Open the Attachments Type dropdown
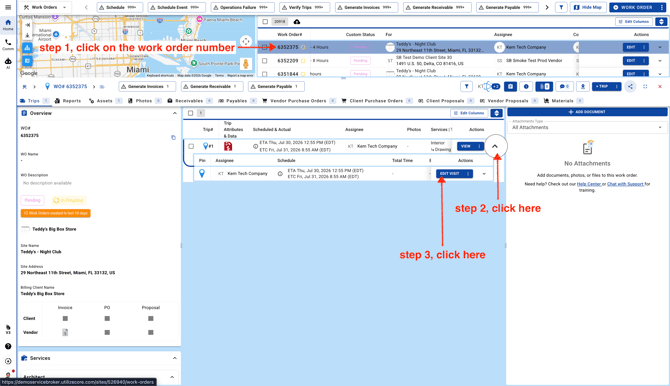 [x=587, y=126]
